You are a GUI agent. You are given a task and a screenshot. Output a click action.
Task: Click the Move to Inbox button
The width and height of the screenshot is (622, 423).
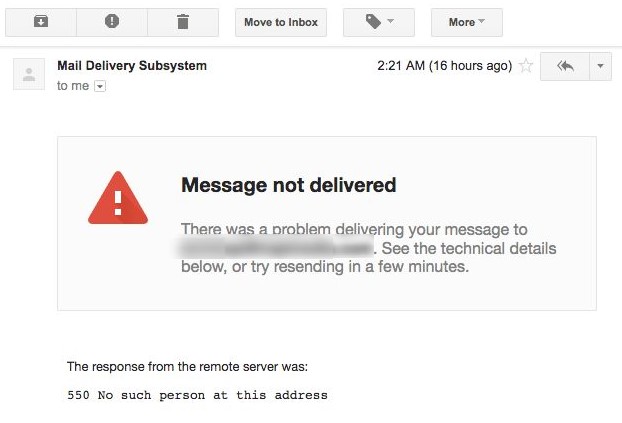pyautogui.click(x=281, y=22)
